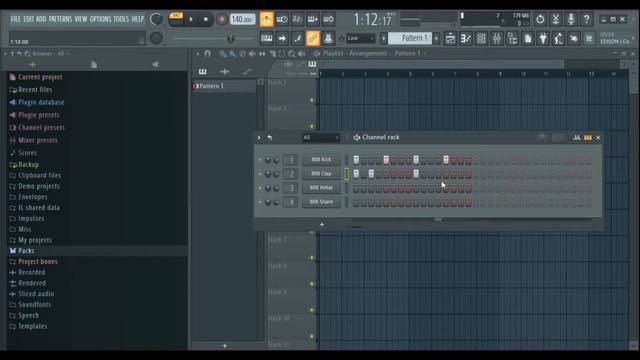Image resolution: width=640 pixels, height=360 pixels.
Task: Open the playlist view icon
Action: coord(450,38)
